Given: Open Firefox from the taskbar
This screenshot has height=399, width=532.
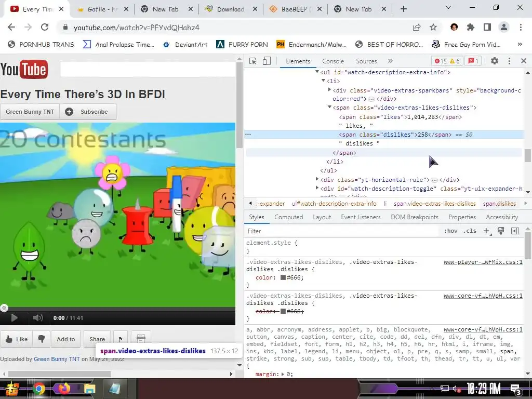Looking at the screenshot, I should point(64,389).
